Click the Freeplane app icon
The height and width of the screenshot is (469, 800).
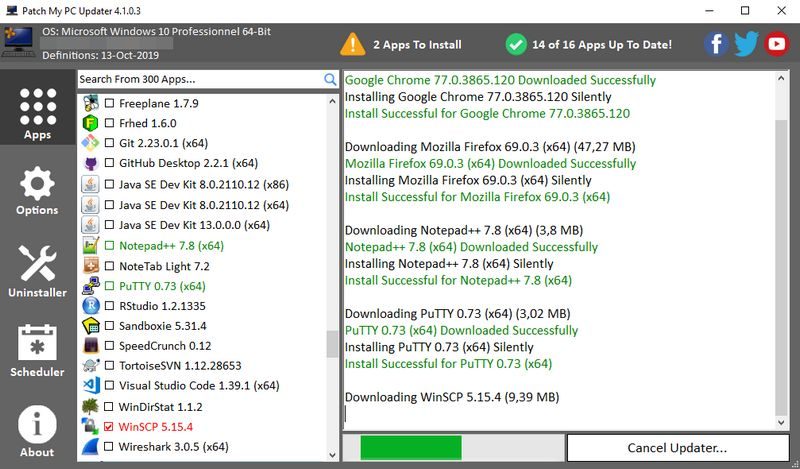[91, 103]
